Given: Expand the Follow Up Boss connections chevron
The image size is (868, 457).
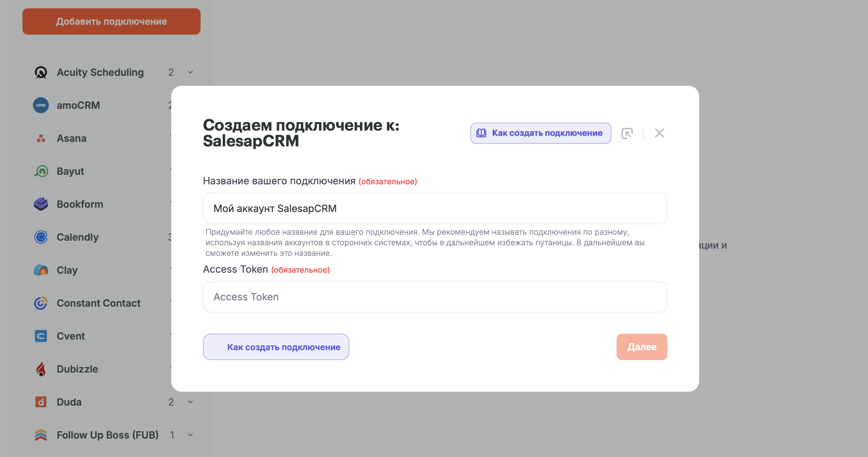Looking at the screenshot, I should [190, 435].
